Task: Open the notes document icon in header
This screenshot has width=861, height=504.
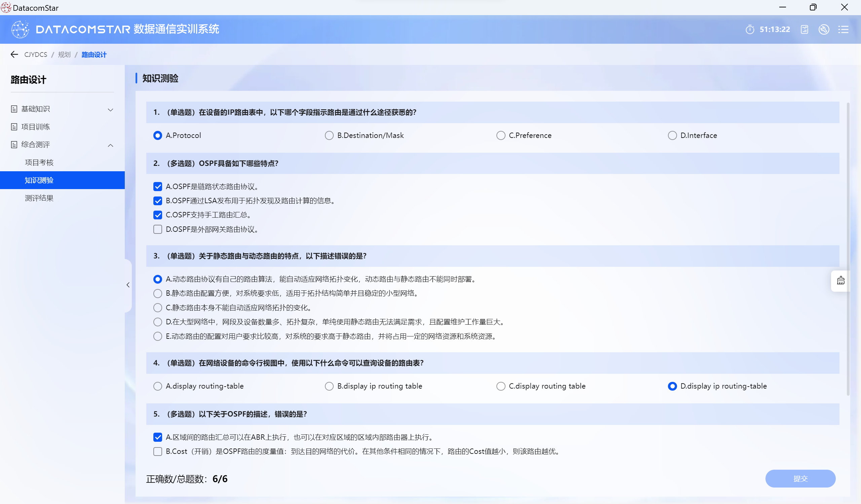Action: 804,29
